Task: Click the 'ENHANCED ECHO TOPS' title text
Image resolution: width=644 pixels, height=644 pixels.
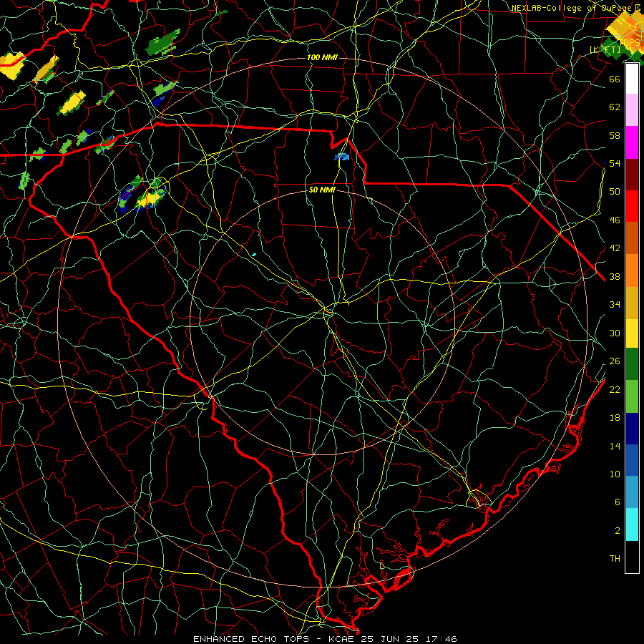Action: click(251, 639)
